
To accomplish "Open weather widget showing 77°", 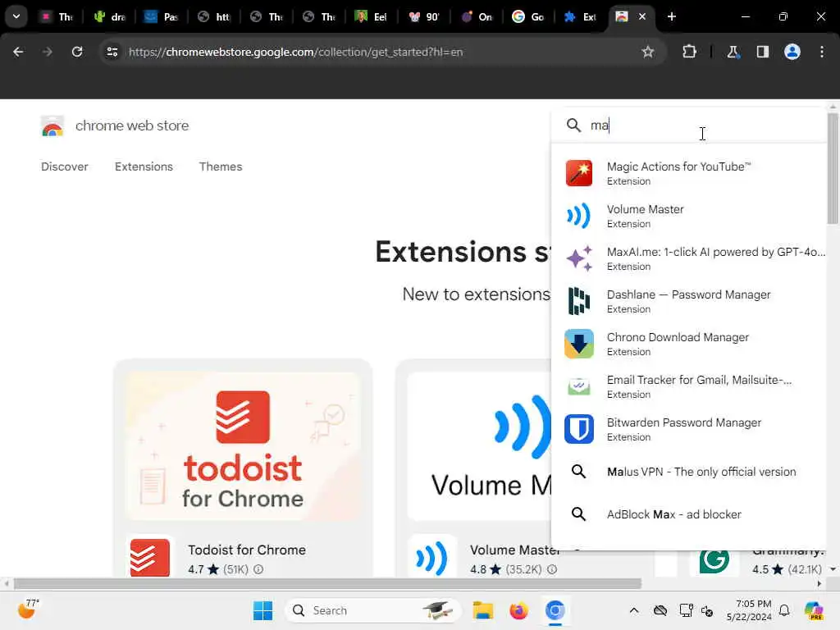I will pos(28,609).
